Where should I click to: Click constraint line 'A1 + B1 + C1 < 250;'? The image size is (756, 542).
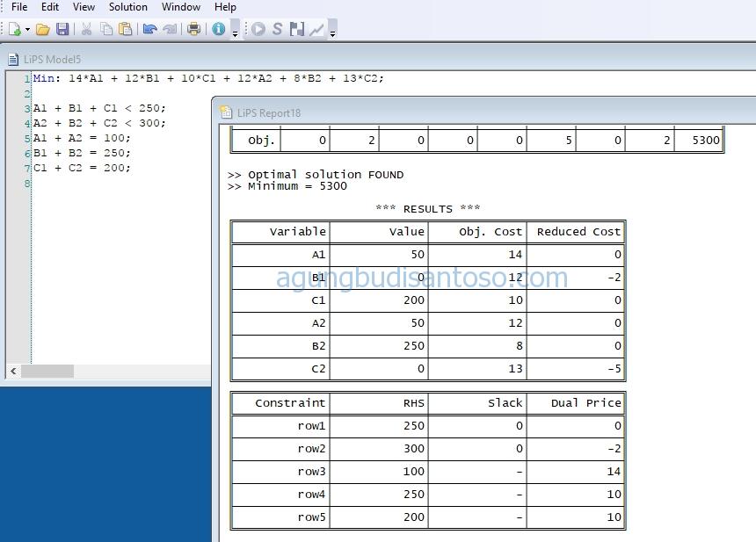[x=99, y=108]
